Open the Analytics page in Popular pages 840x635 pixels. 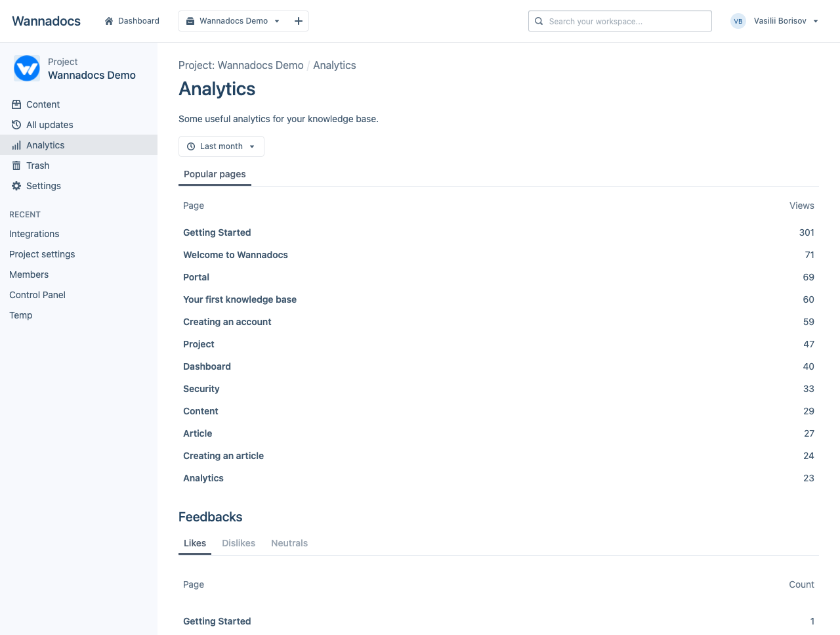203,478
